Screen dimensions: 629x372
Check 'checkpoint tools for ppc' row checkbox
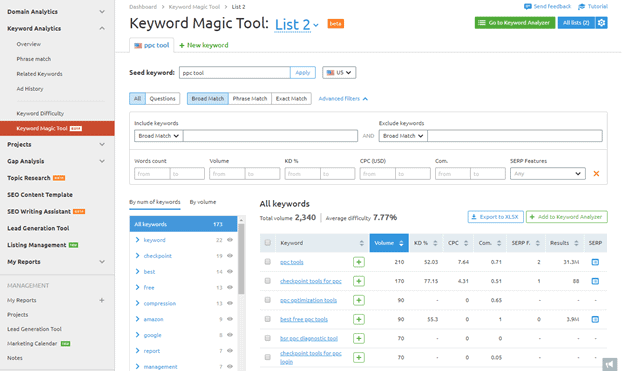point(268,281)
